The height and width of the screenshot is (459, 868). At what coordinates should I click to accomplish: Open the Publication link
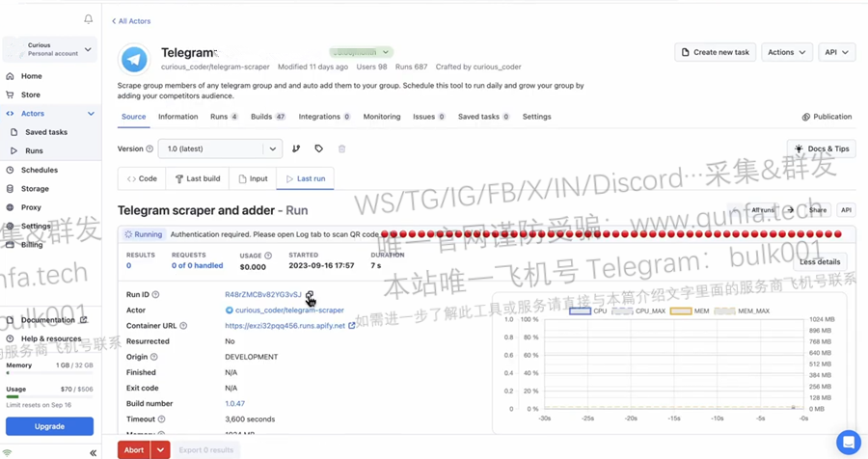coord(827,117)
